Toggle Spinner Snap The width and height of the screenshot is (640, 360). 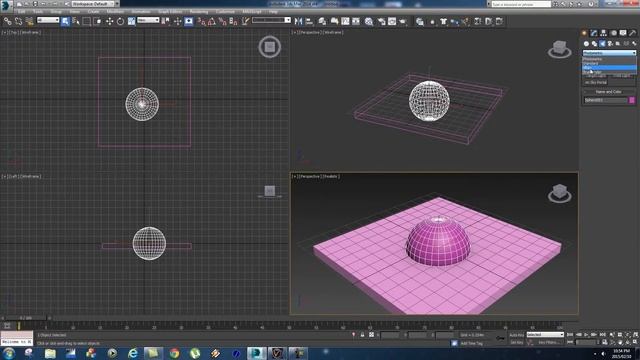click(233, 21)
